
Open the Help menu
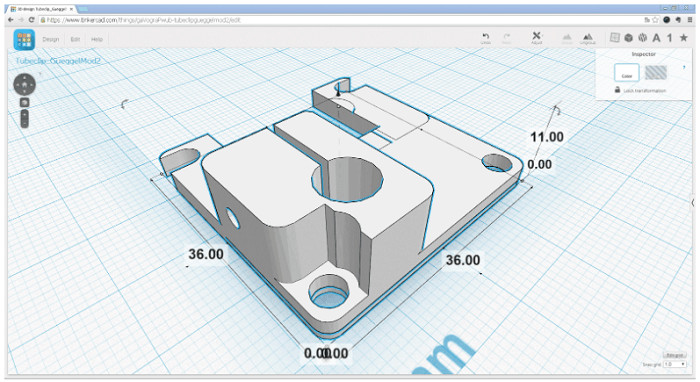(x=97, y=39)
